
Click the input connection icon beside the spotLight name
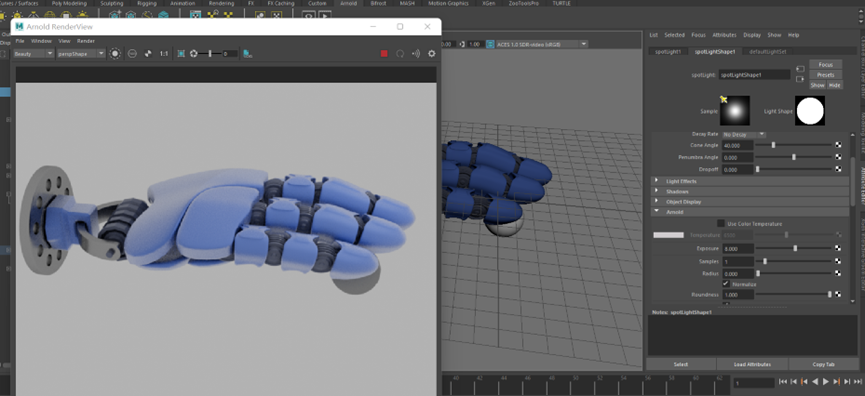click(x=800, y=69)
